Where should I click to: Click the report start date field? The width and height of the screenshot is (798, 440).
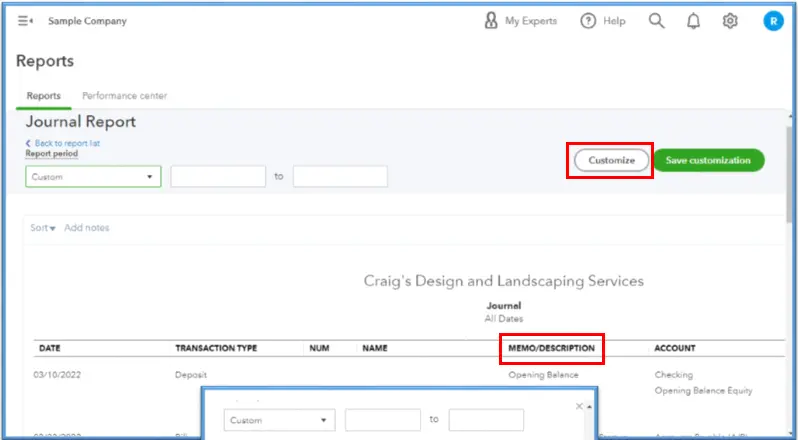tap(218, 177)
